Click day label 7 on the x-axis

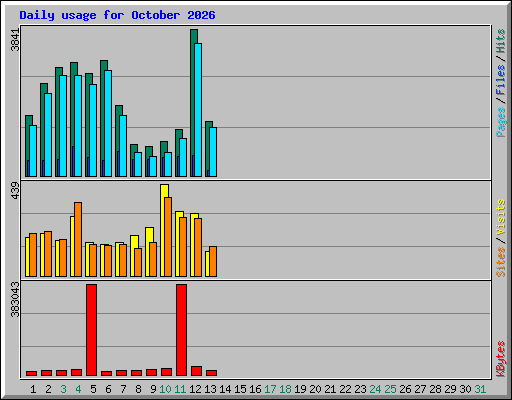click(123, 389)
